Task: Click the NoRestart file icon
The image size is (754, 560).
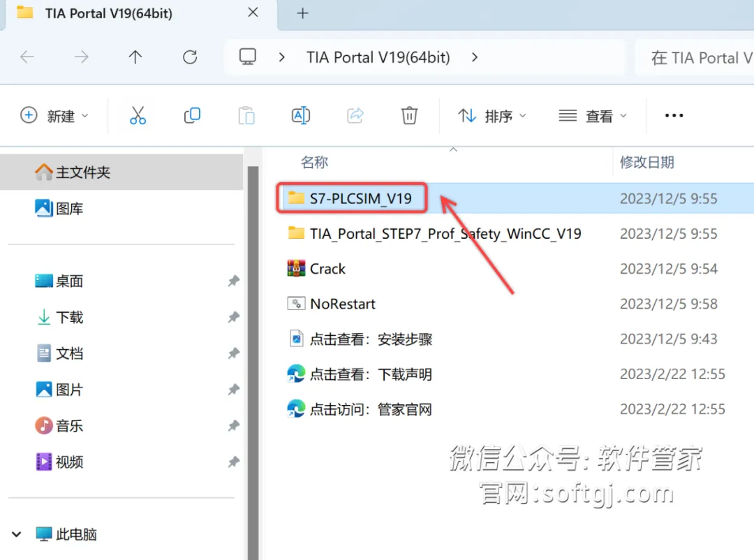Action: click(x=296, y=304)
